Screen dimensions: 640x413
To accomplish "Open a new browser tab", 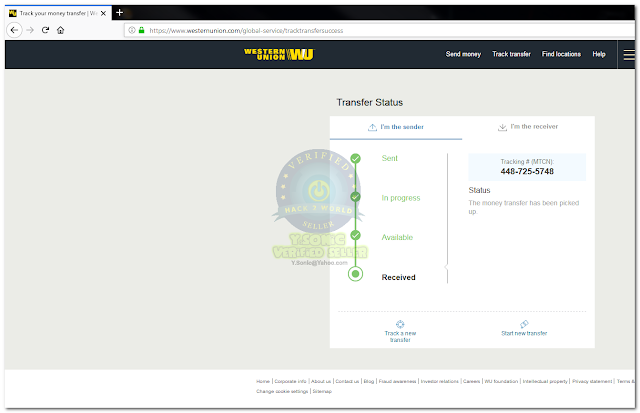I will click(119, 13).
